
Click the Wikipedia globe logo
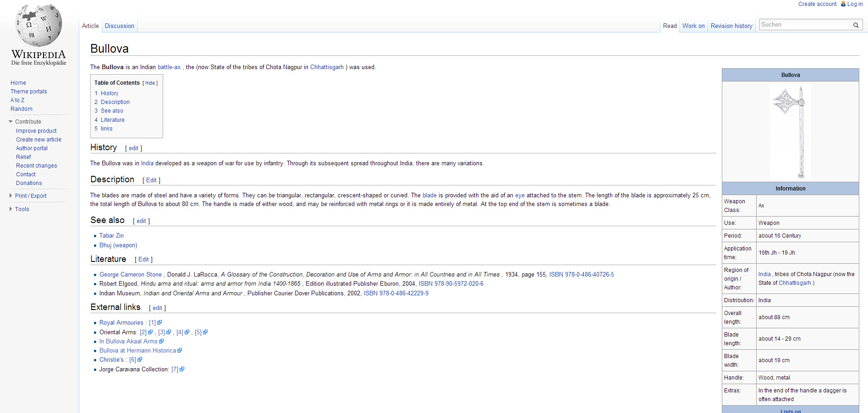pos(39,26)
